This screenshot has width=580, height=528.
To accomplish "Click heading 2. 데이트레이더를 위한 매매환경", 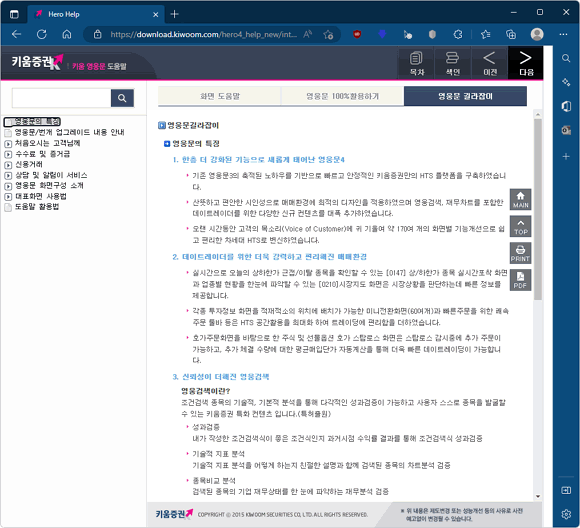I will [x=270, y=257].
